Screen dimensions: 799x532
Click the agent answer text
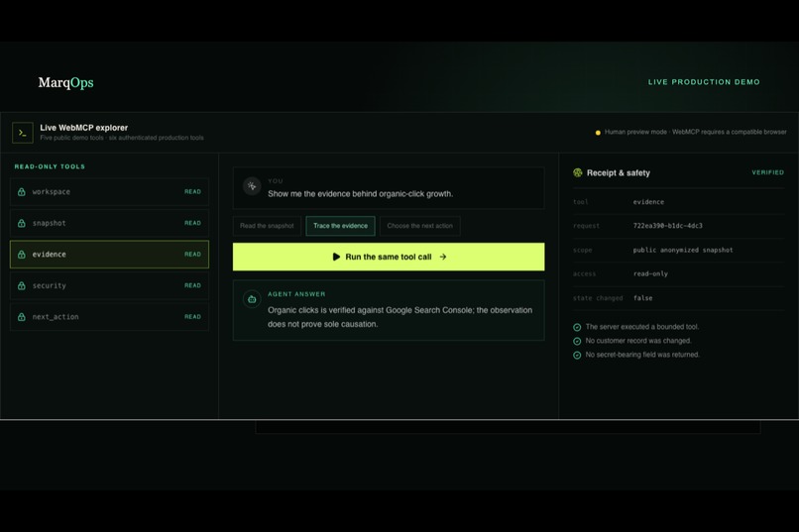[400, 317]
